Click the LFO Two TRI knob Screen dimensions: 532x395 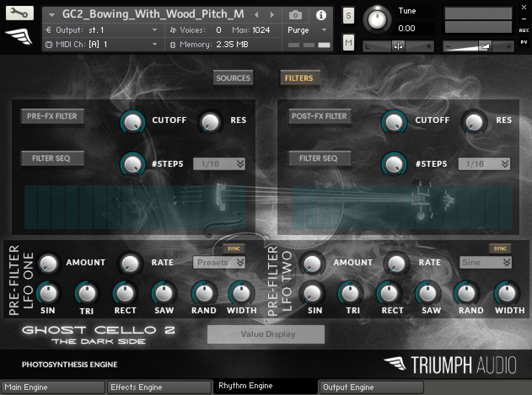(x=351, y=293)
